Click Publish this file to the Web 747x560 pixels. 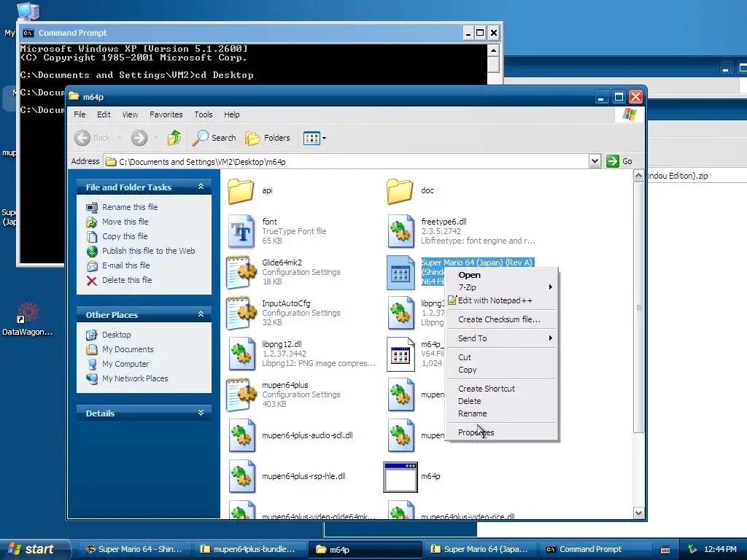tap(149, 251)
